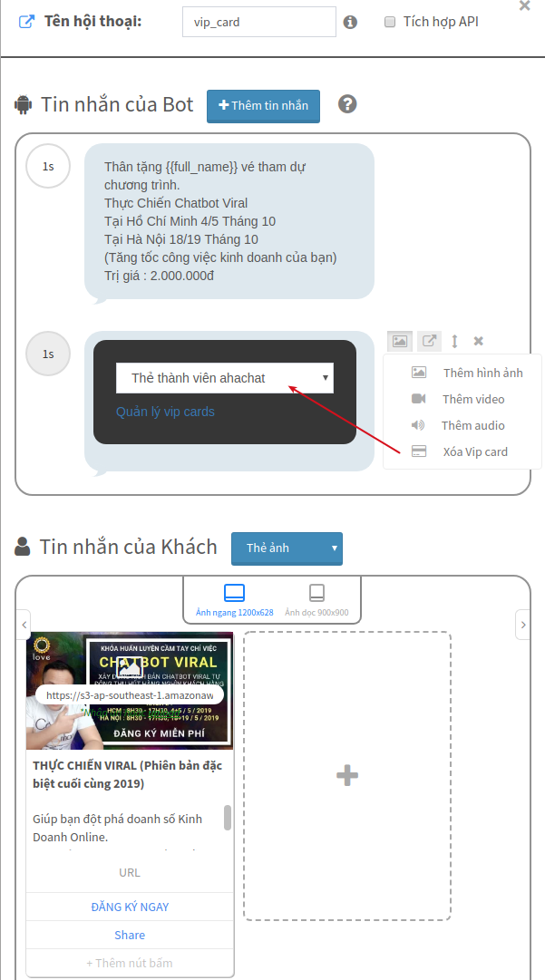
Task: Click the 1s delay circle on vip card message
Action: pos(48,354)
